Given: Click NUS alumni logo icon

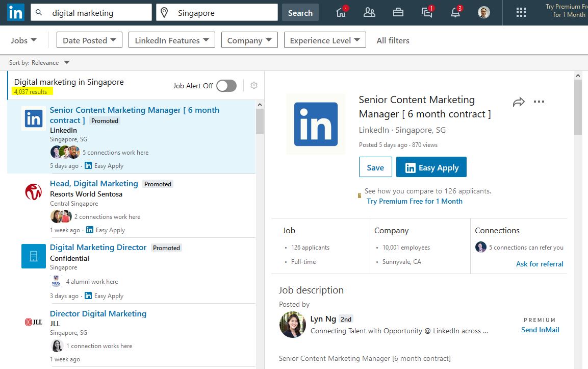Looking at the screenshot, I should tap(56, 281).
